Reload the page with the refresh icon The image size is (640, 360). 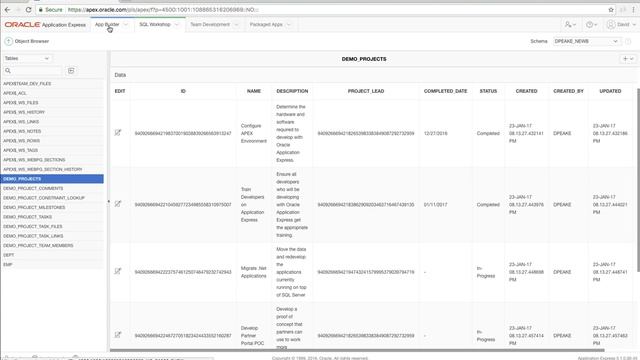click(28, 9)
